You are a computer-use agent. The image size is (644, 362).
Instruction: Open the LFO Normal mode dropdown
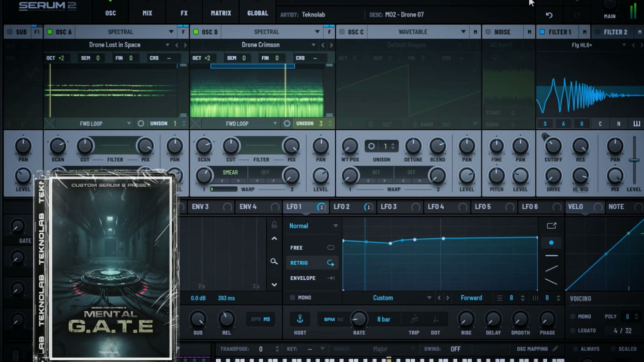coord(313,226)
